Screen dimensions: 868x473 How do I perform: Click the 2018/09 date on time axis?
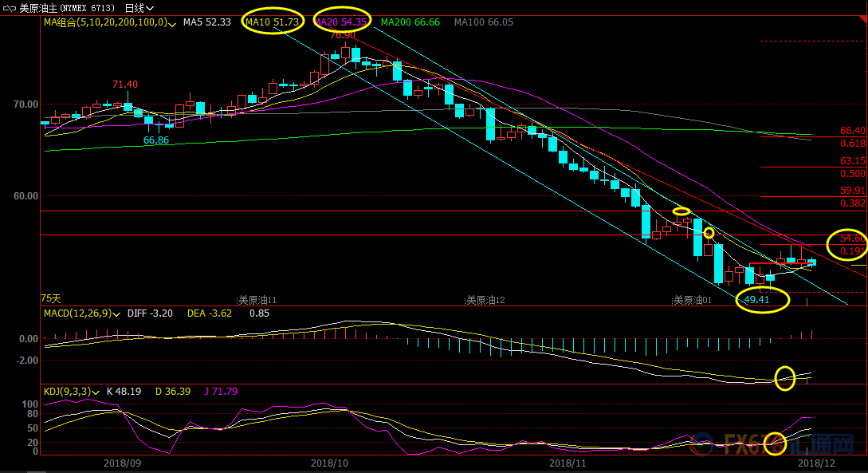click(x=122, y=462)
